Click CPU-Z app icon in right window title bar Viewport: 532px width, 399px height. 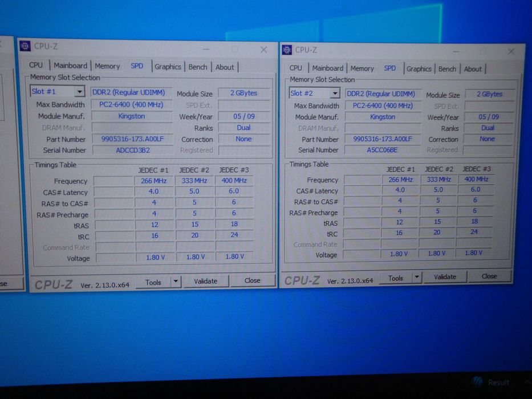287,50
